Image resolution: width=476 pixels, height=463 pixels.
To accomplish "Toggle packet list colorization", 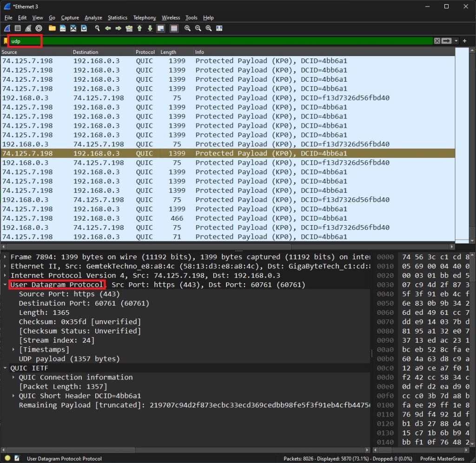I will tap(174, 28).
